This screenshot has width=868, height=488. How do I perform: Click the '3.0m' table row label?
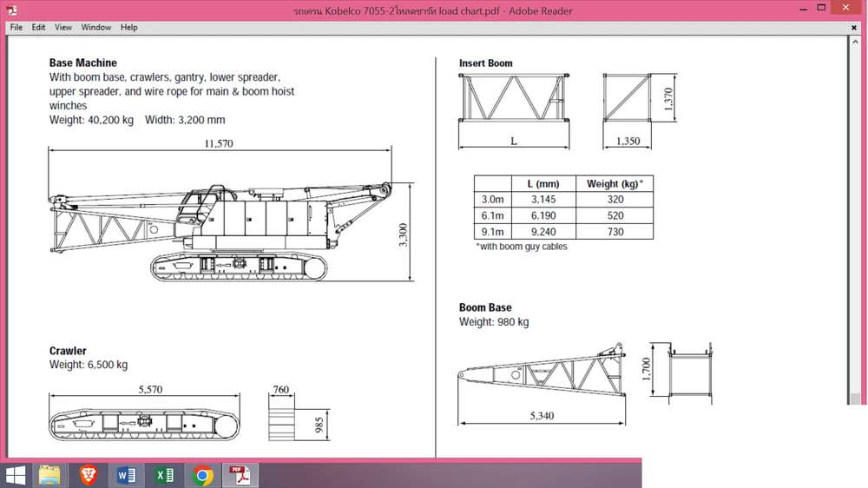[492, 200]
